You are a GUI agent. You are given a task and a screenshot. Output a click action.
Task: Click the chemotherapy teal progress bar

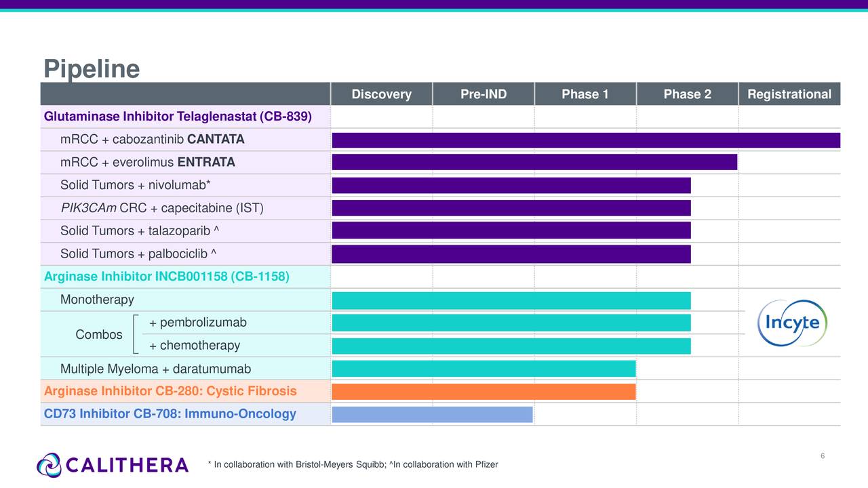511,346
